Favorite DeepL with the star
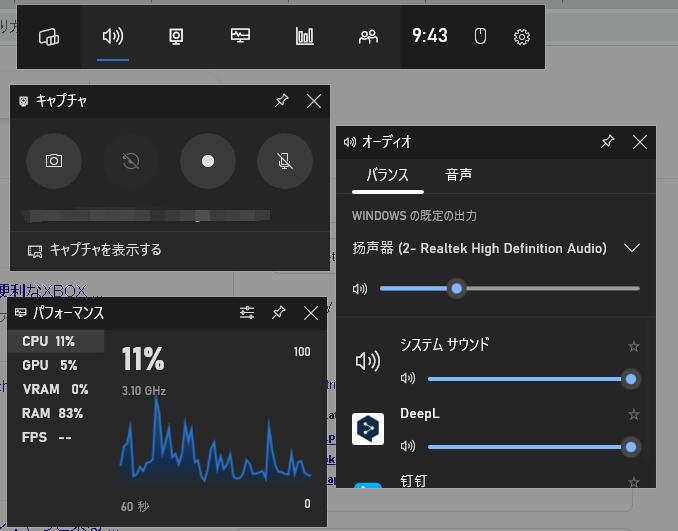678x531 pixels. [x=634, y=415]
